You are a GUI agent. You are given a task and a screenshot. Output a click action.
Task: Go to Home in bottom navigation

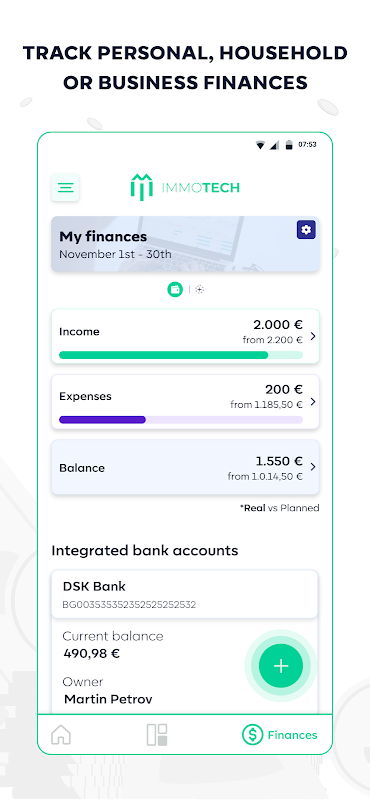tap(61, 735)
